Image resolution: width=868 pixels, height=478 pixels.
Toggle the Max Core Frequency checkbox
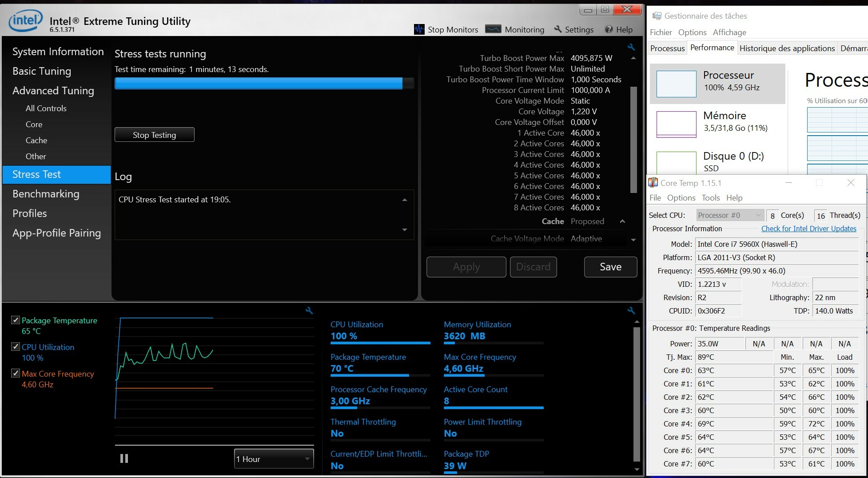[x=16, y=374]
